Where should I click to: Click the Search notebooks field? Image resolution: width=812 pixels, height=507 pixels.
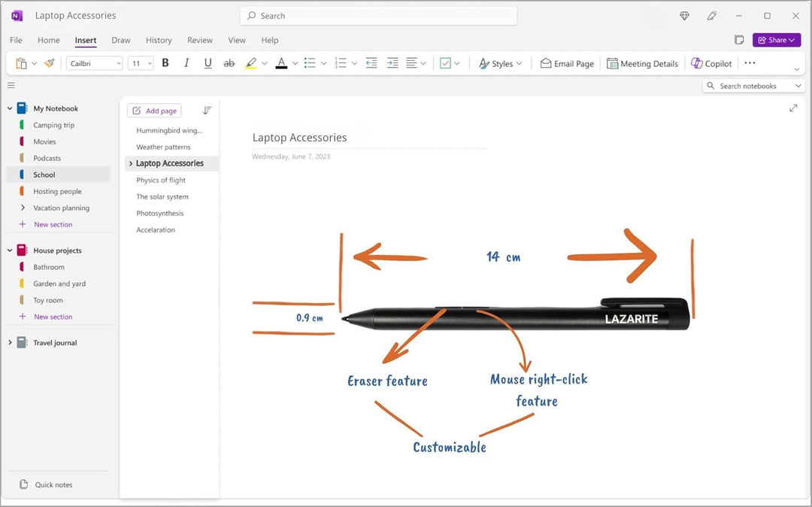747,87
